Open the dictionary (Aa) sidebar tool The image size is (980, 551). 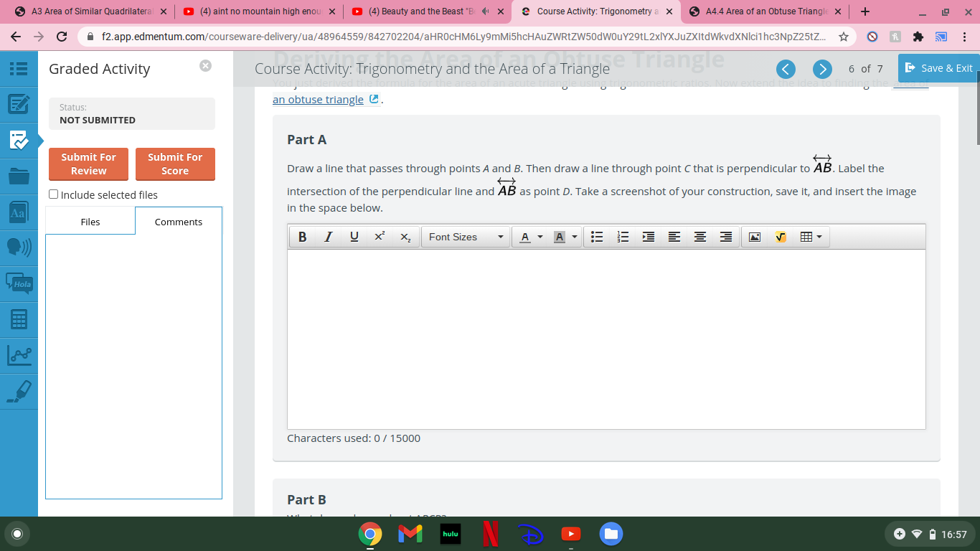tap(19, 212)
